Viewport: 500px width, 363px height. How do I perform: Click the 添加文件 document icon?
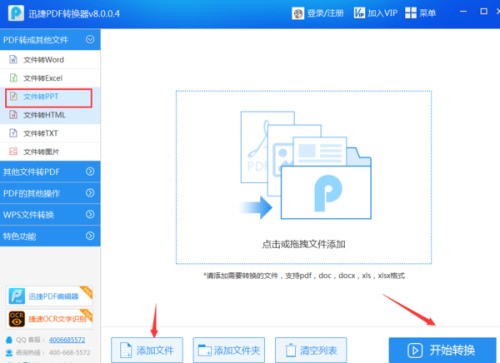(126, 350)
